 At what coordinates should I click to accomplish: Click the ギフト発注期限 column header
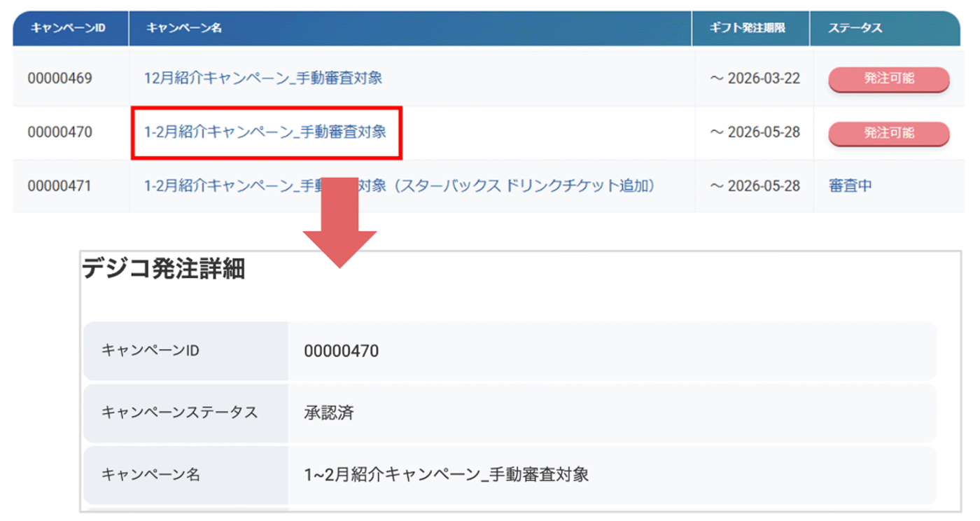pos(748,29)
